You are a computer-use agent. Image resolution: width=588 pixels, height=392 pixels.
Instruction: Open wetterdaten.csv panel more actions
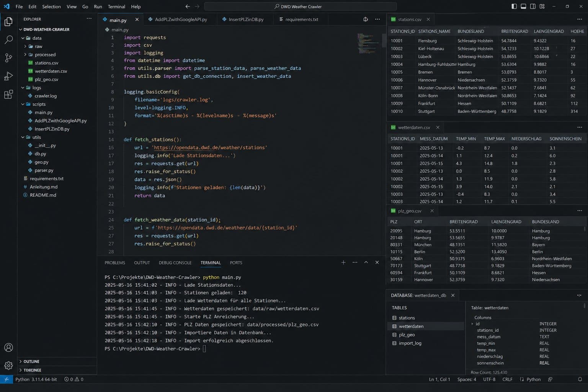tap(580, 127)
